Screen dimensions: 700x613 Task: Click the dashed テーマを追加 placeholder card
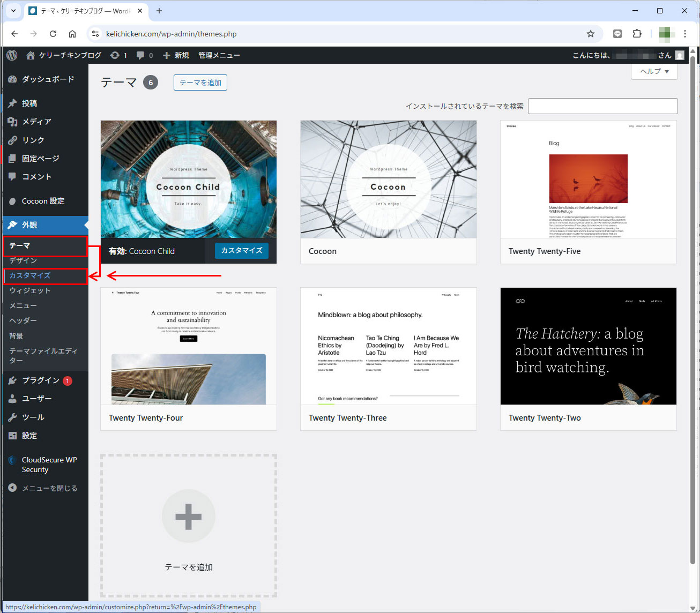(189, 526)
